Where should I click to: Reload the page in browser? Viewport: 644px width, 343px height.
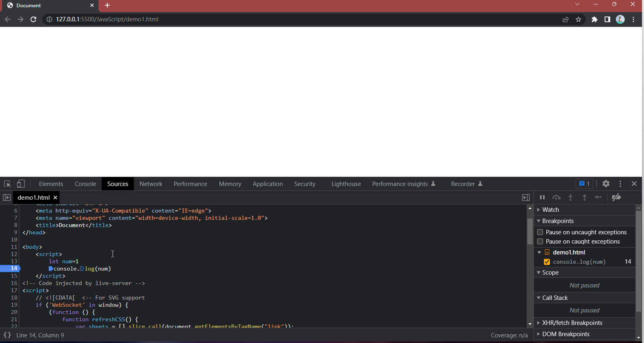pos(33,19)
